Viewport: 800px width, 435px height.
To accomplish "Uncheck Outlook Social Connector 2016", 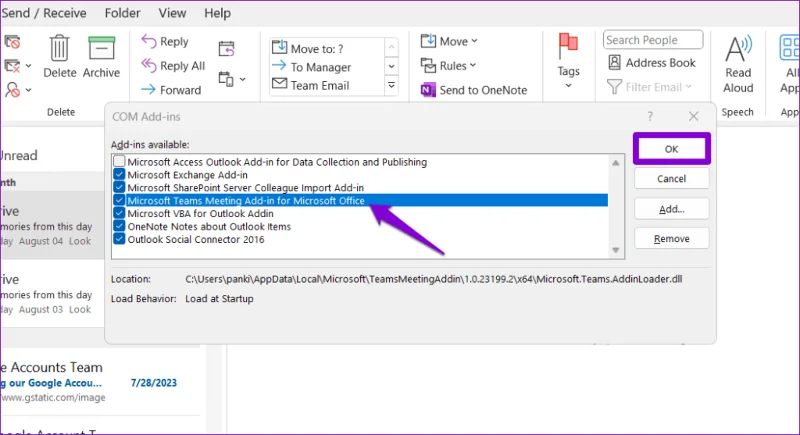I will pyautogui.click(x=119, y=239).
